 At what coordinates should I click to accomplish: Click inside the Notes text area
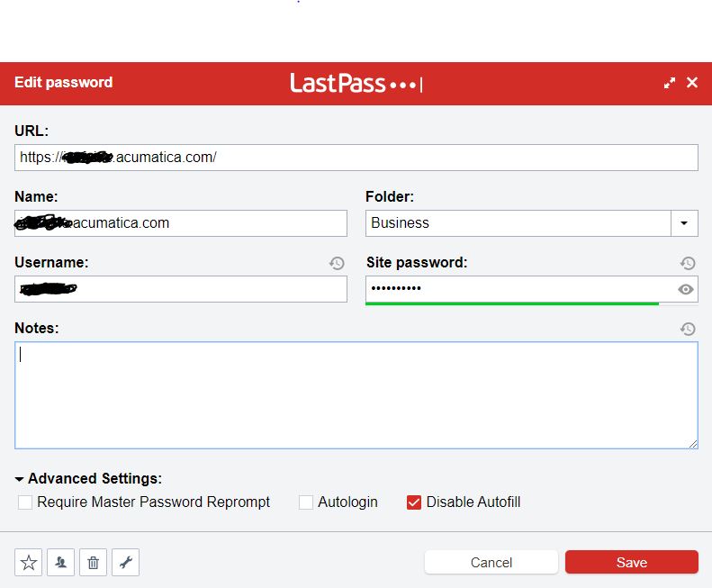356,395
